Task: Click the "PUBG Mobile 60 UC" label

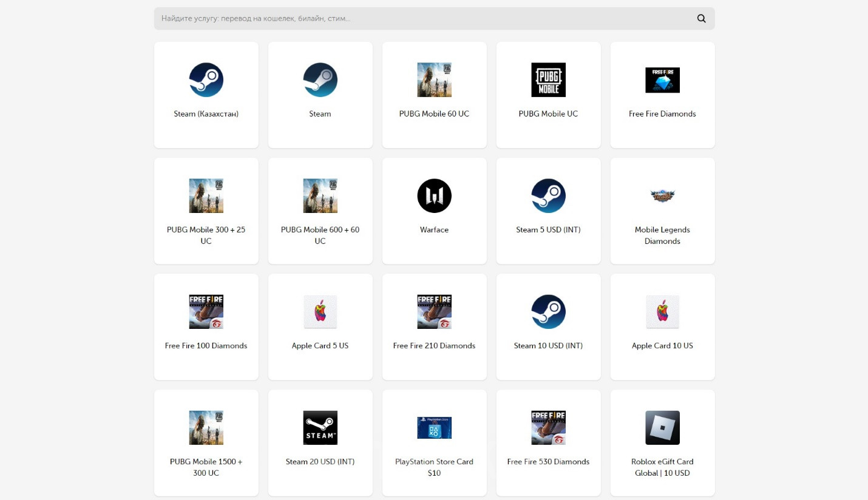Action: [435, 114]
